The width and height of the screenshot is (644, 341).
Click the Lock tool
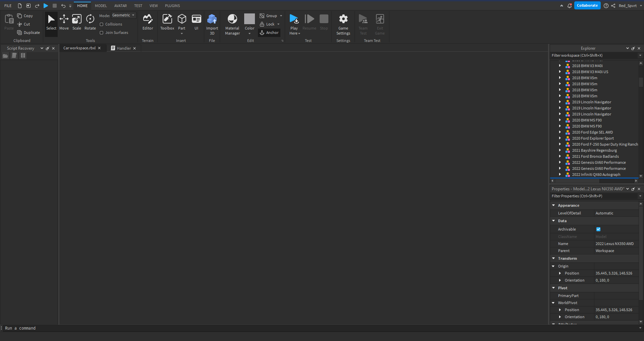coord(267,24)
